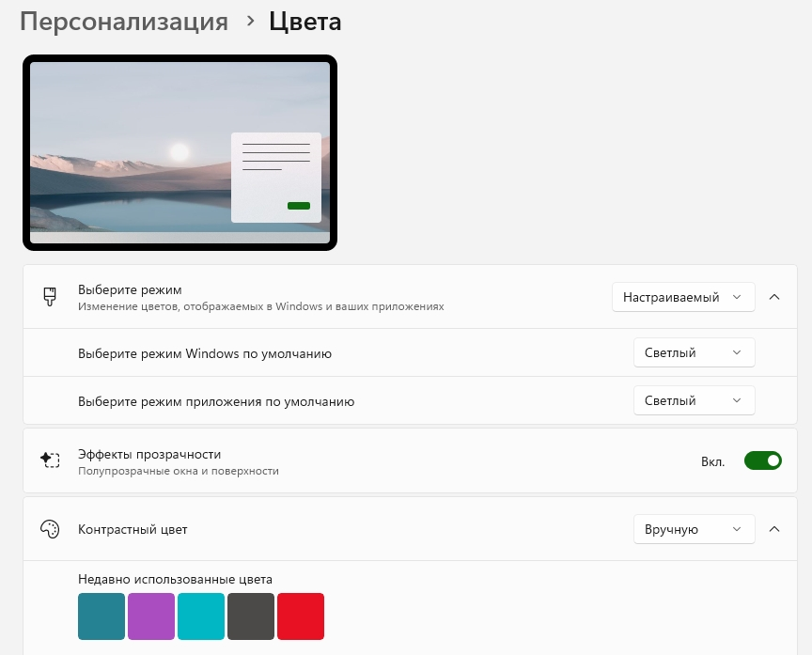Click Выберите режим Windows по умолчанию text
This screenshot has width=812, height=655.
click(x=205, y=353)
